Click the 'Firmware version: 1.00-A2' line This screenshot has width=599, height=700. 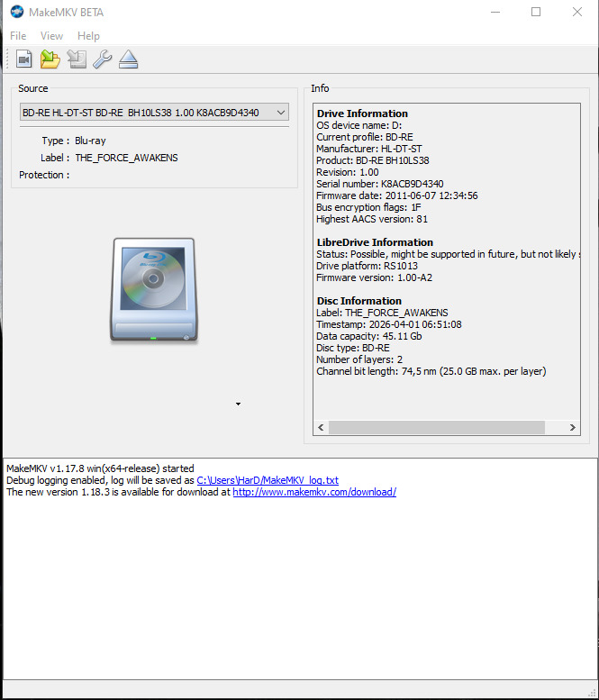[x=374, y=277]
